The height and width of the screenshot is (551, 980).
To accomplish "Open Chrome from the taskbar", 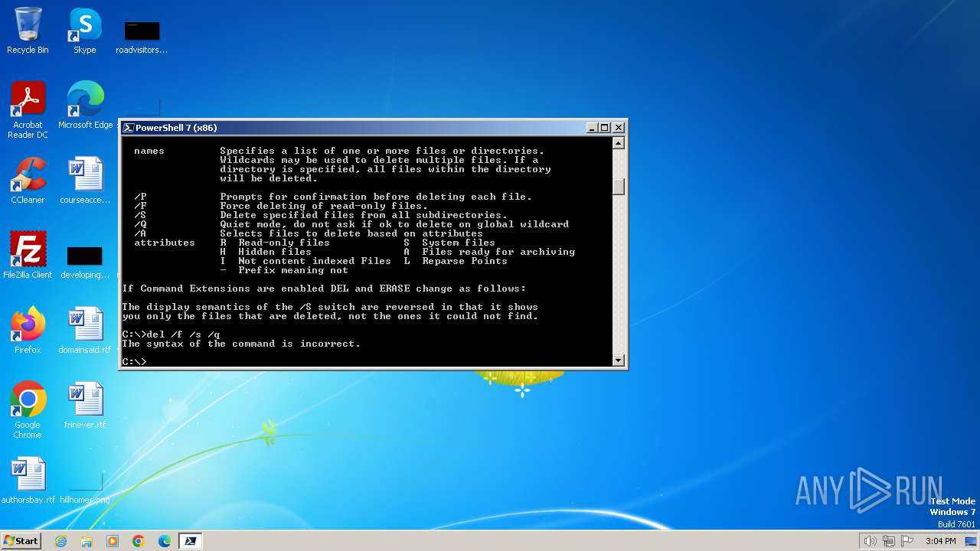I will click(139, 541).
